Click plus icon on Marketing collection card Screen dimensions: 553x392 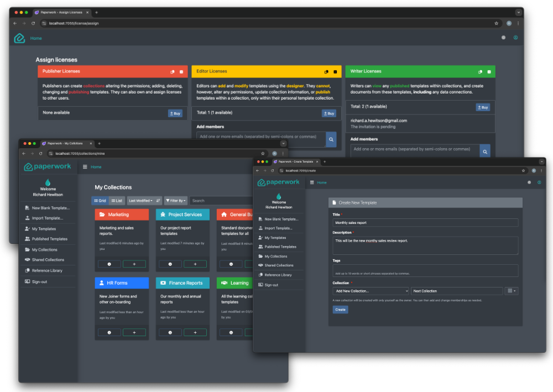[134, 264]
